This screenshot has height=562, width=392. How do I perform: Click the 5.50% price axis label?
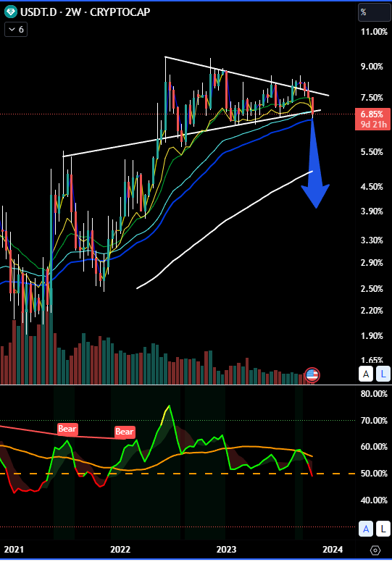pyautogui.click(x=372, y=152)
